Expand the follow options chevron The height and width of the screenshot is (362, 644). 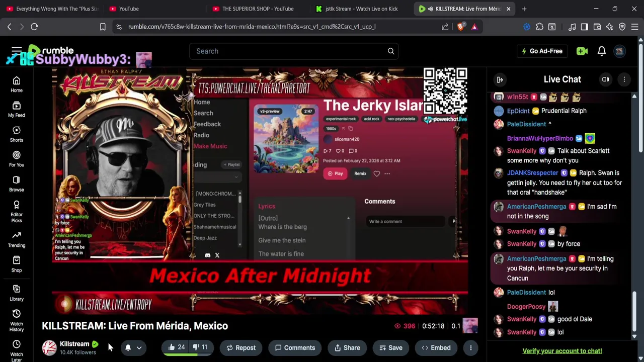click(139, 347)
